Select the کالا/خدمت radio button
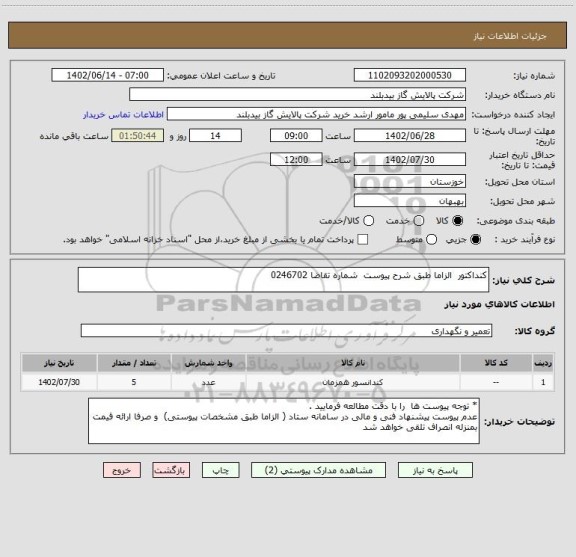Screen dimensions: 576x557 (368, 221)
